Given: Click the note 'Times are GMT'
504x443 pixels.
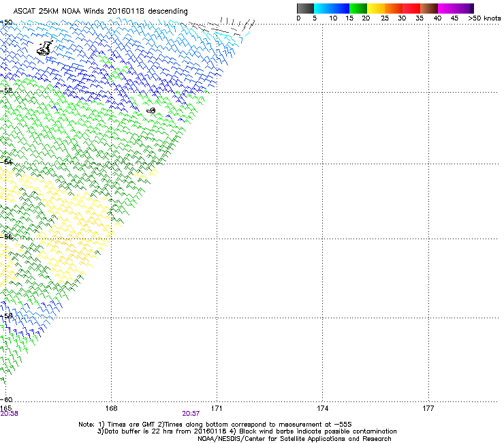Looking at the screenshot, I should [131, 425].
